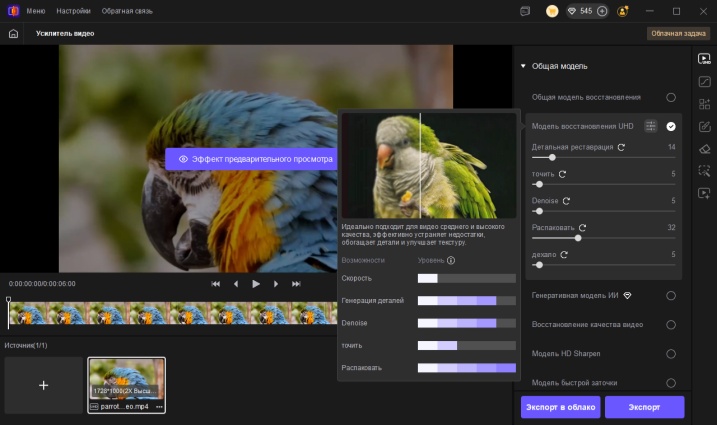Select Генеративная модель ИИ option

[x=671, y=296]
